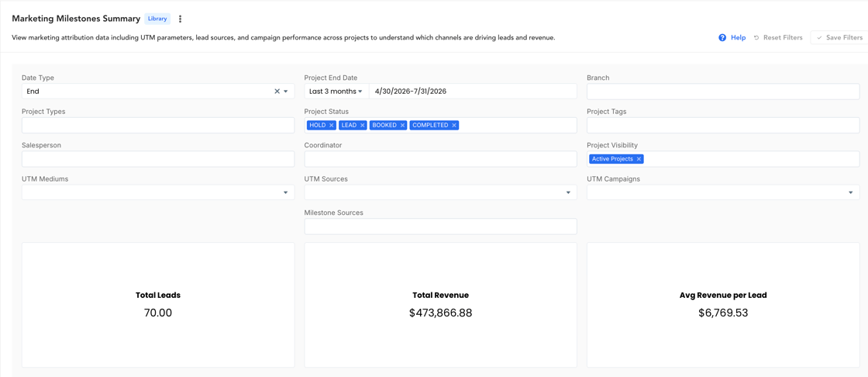The height and width of the screenshot is (377, 868).
Task: Expand the UTM Campaigns dropdown
Action: (850, 192)
